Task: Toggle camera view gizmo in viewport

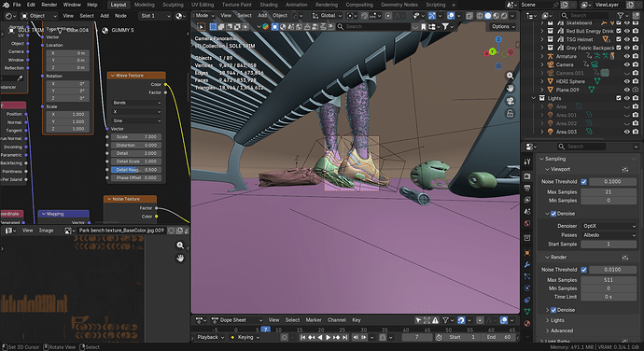Action: pyautogui.click(x=511, y=101)
